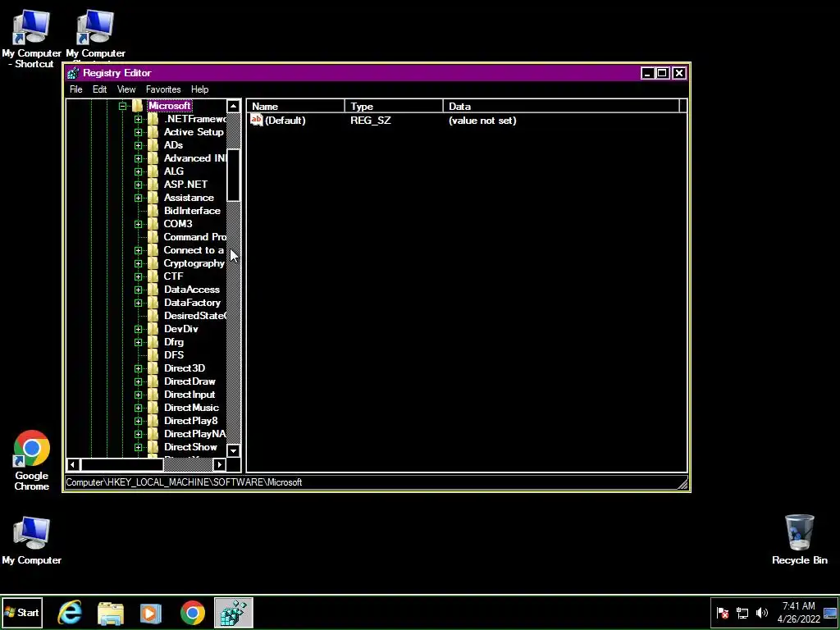
Task: Click the CTF key folder icon
Action: [x=153, y=276]
